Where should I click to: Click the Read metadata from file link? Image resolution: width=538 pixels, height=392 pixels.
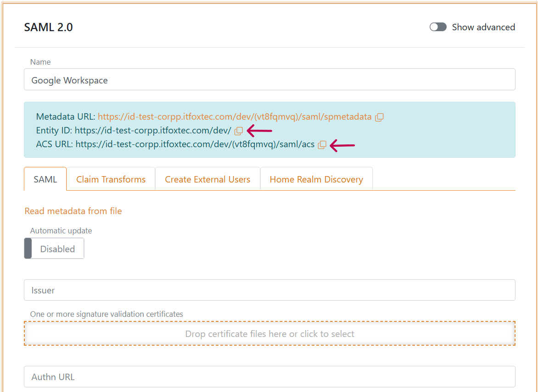click(x=73, y=211)
